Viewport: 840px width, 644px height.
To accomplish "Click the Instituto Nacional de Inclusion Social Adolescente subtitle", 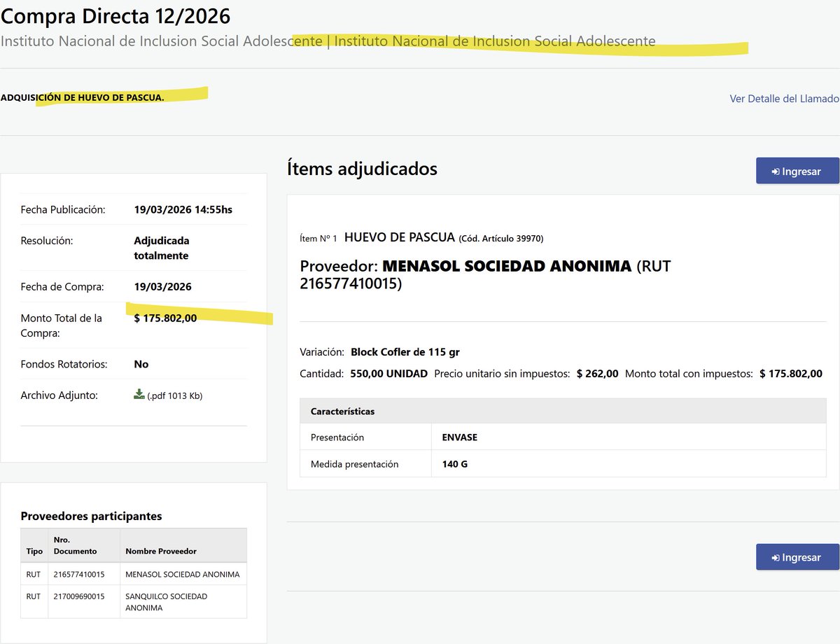I will 328,41.
